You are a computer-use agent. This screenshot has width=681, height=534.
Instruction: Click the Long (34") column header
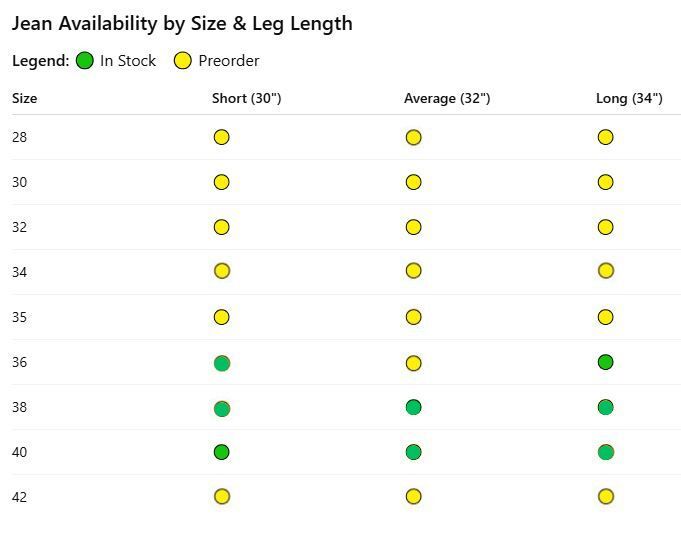click(629, 99)
